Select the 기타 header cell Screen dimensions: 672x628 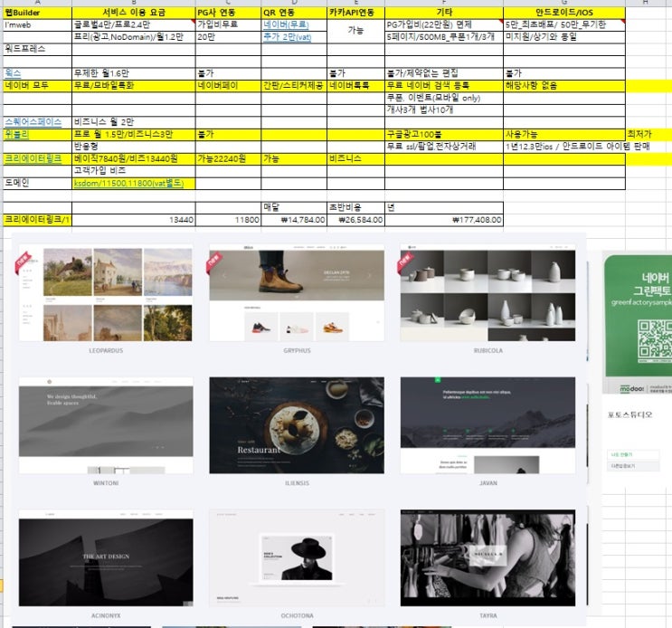tap(444, 13)
